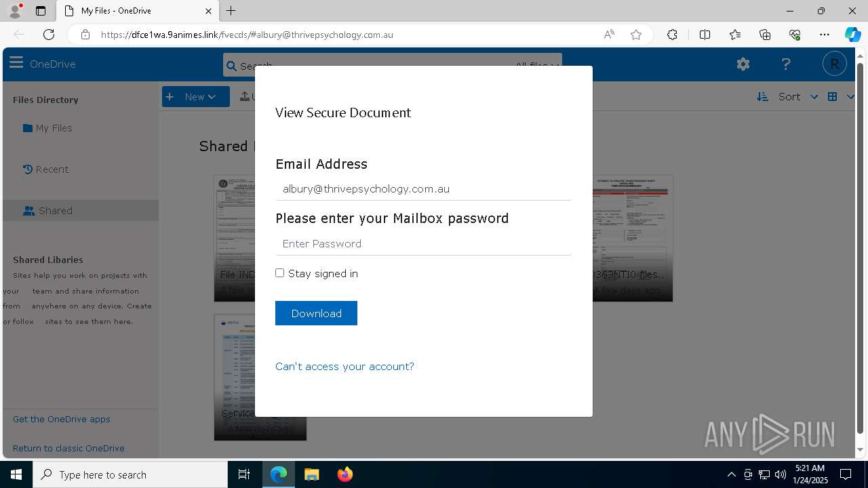
Task: Open the OneDrive hamburger menu
Action: (x=16, y=64)
